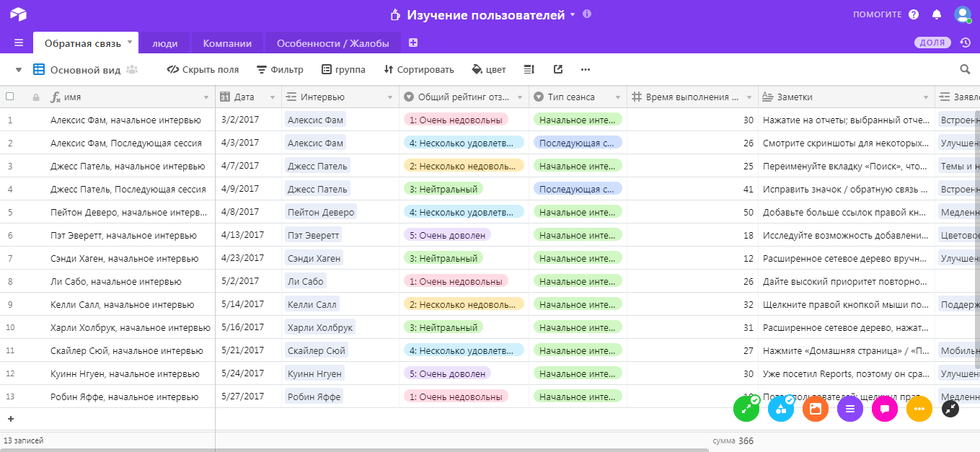Switch to the Компании tab

[x=227, y=42]
